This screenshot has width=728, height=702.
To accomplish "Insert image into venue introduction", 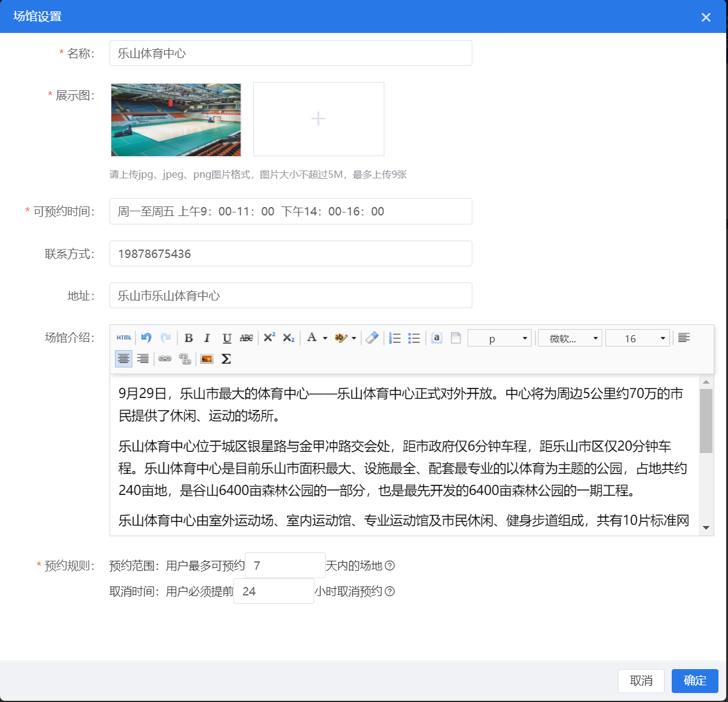I will click(x=207, y=359).
